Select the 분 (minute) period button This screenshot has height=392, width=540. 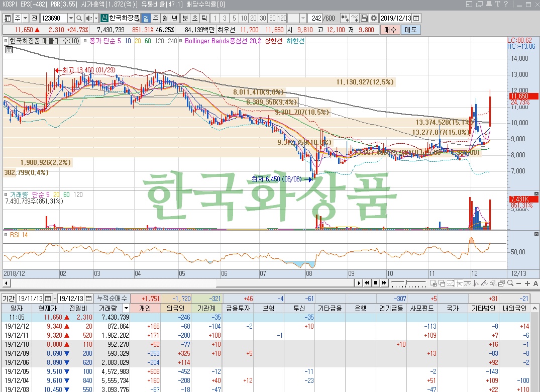185,18
